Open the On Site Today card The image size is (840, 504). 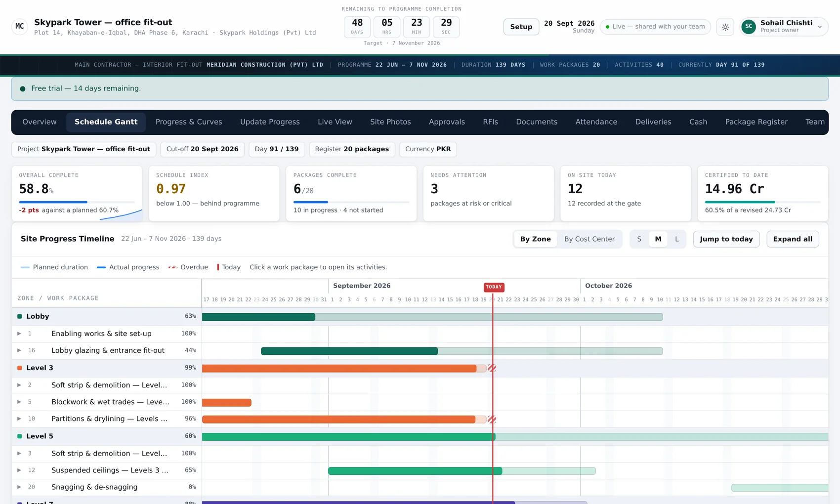point(626,193)
